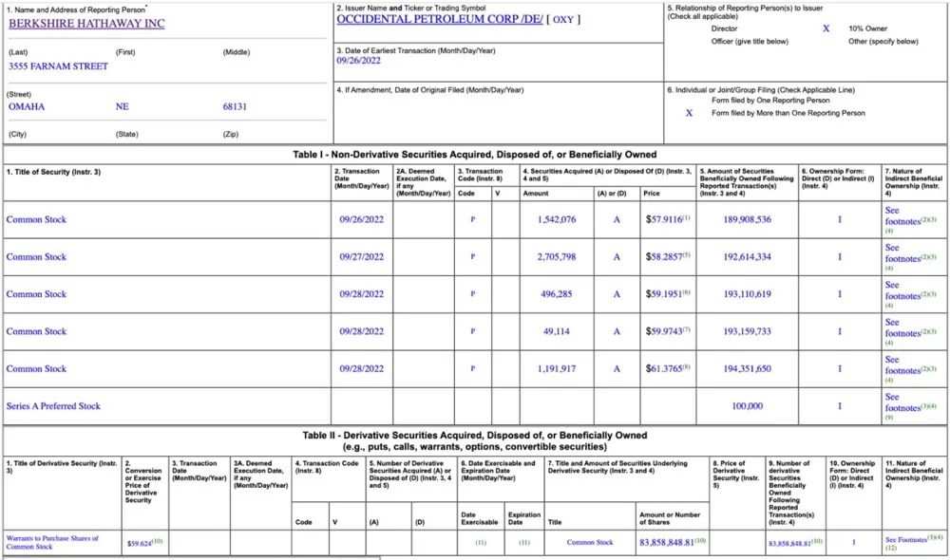The height and width of the screenshot is (560, 950).
Task: Click beneficially owned amount "192,614,334"
Action: click(x=748, y=256)
